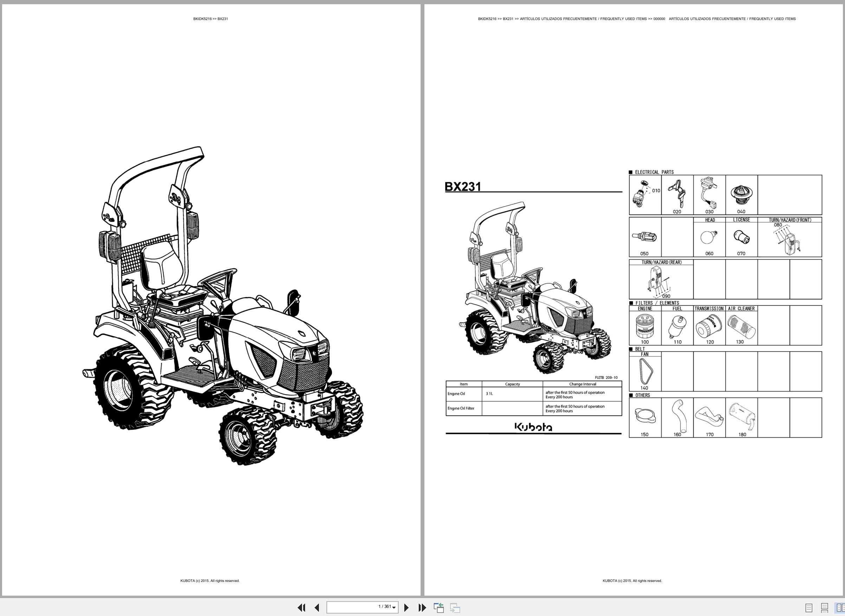Click the TURN/HAZARD(FRONT) cell label
845x616 pixels.
pos(790,220)
